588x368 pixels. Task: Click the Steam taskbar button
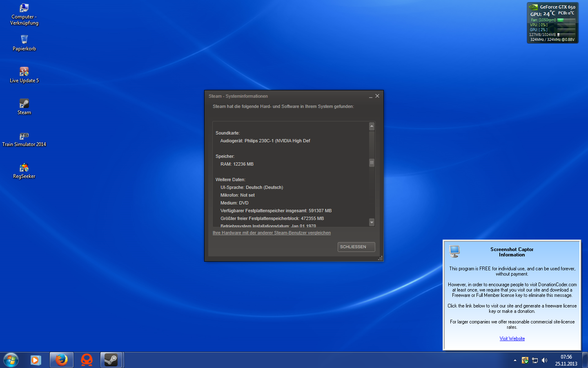[111, 360]
